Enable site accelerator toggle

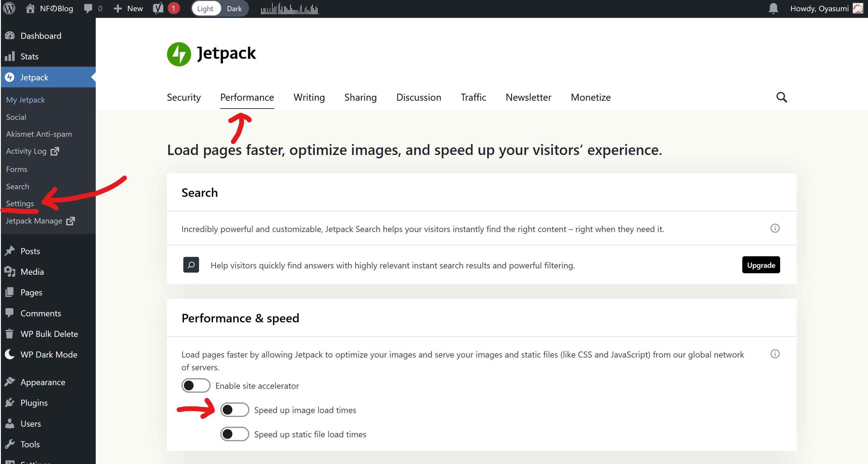tap(196, 386)
